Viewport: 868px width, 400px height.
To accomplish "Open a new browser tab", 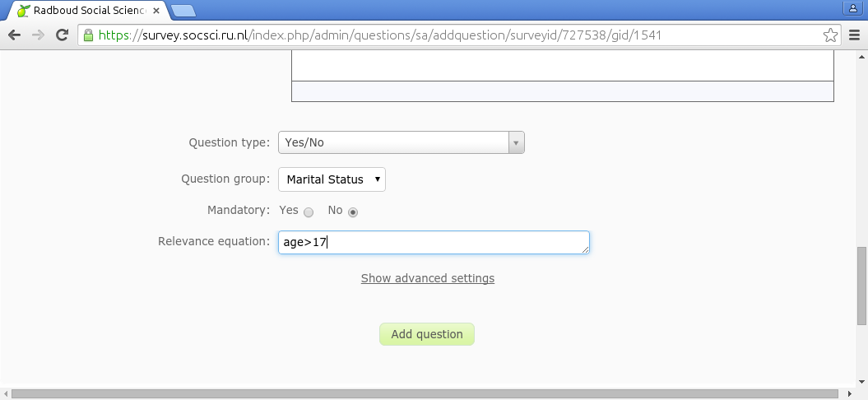I will point(183,11).
